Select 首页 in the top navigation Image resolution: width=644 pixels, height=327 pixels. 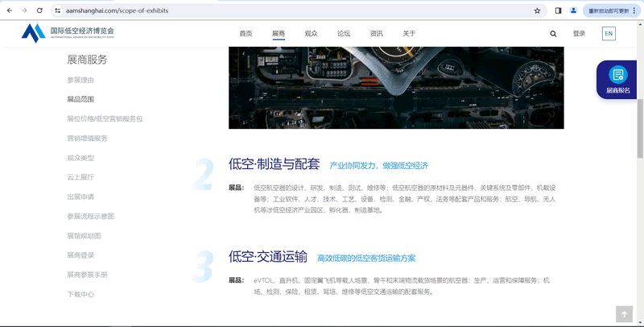[x=246, y=34]
